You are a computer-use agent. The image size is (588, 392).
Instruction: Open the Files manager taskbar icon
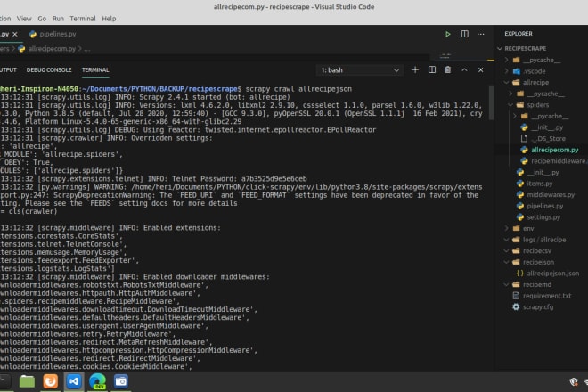27,381
